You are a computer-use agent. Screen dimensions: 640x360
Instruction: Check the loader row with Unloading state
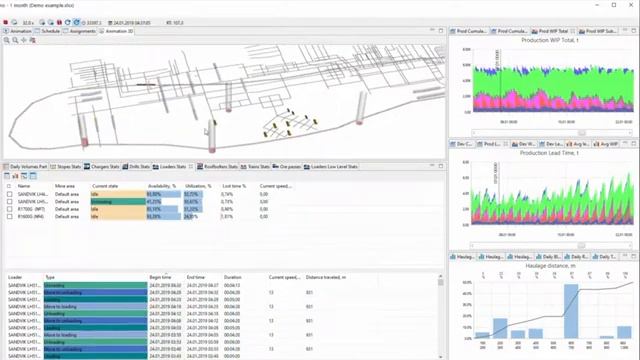click(x=9, y=202)
